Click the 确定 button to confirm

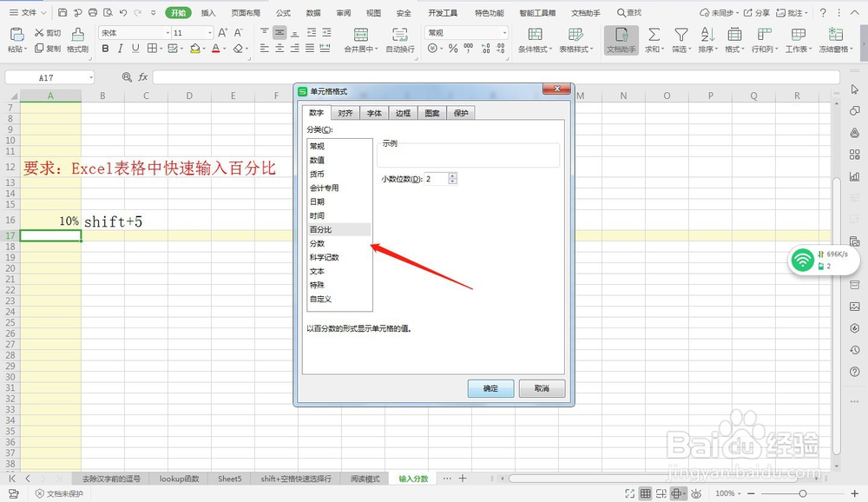point(490,388)
